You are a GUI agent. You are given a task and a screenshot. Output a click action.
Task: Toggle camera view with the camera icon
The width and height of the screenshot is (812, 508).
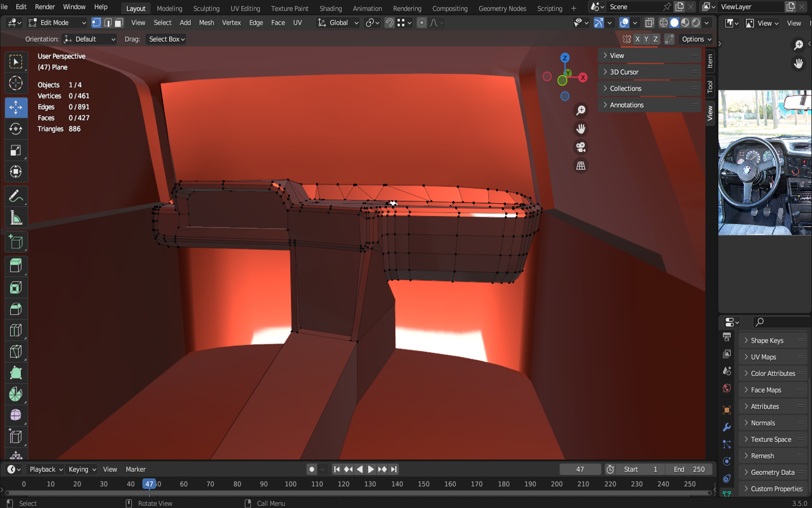(x=581, y=147)
